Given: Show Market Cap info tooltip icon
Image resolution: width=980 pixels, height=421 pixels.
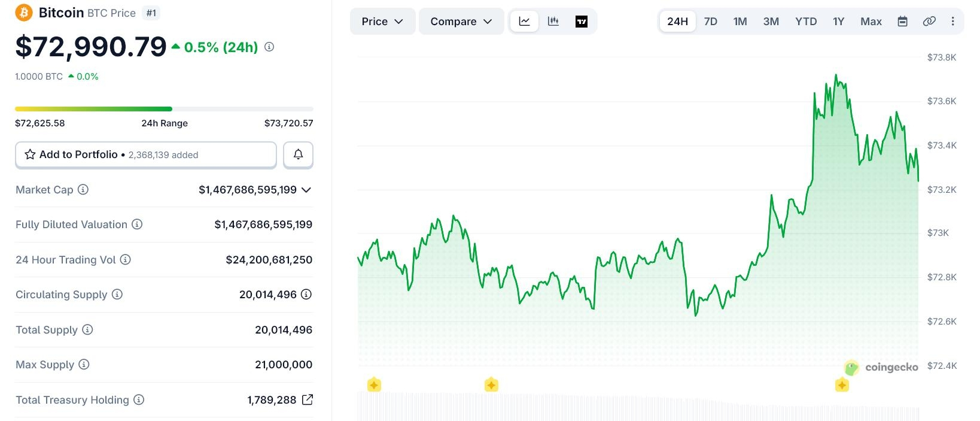Looking at the screenshot, I should 83,189.
